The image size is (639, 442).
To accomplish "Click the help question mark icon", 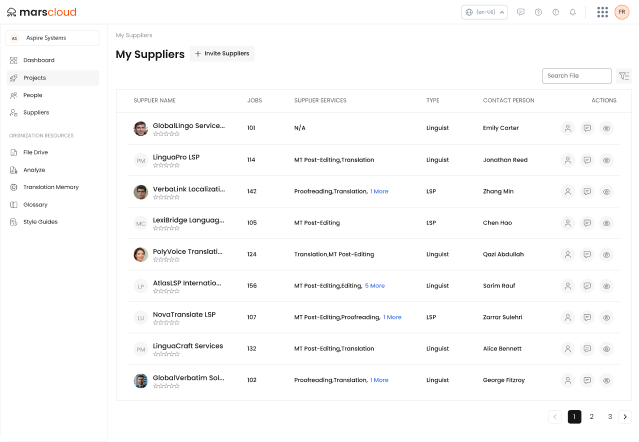I will point(538,12).
